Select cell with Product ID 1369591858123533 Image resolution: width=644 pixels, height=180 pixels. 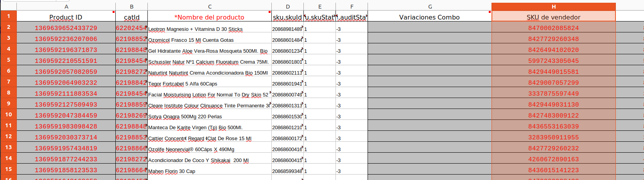tap(66, 169)
